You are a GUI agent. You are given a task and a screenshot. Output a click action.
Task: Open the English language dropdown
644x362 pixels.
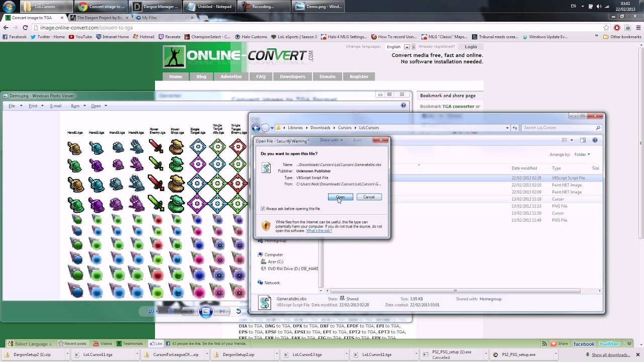[x=398, y=47]
